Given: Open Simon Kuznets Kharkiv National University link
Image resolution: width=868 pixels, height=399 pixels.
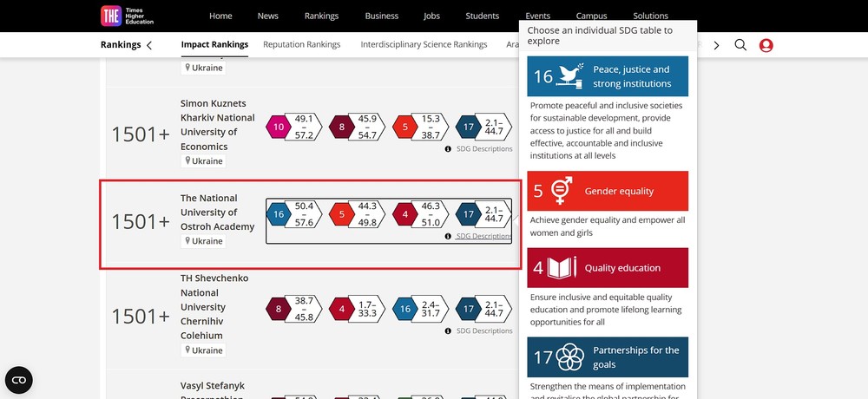Looking at the screenshot, I should (218, 125).
